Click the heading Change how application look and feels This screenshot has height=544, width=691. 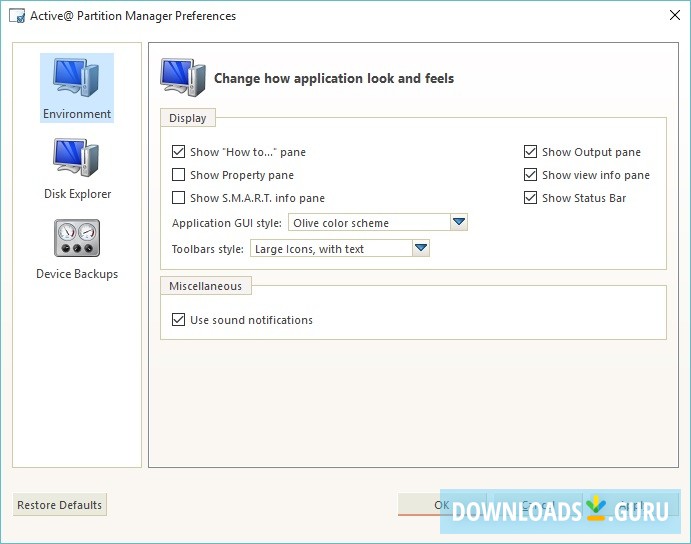coord(334,78)
